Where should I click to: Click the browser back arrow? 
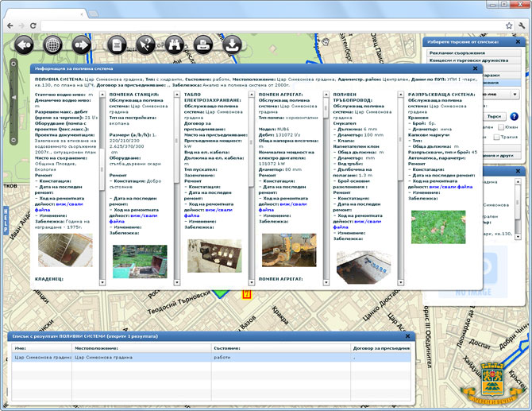pos(10,25)
